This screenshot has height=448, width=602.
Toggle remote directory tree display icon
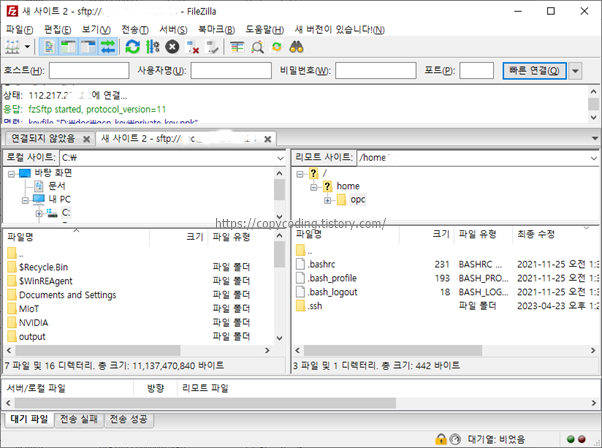[x=88, y=47]
